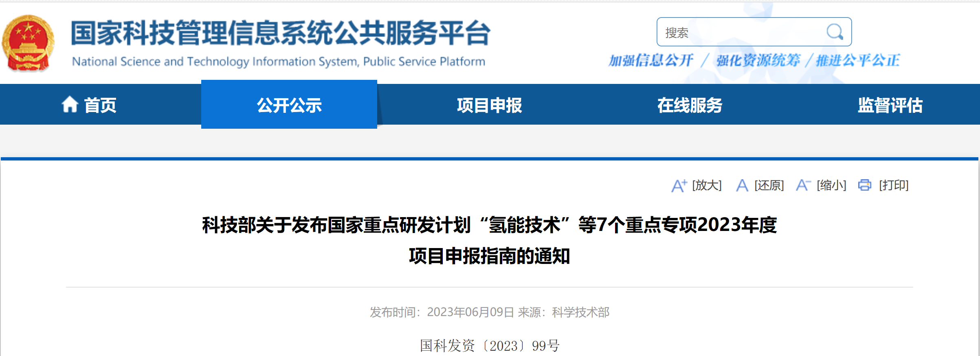Click the A restore font size icon
Viewport: 980px width, 356px height.
click(x=742, y=186)
